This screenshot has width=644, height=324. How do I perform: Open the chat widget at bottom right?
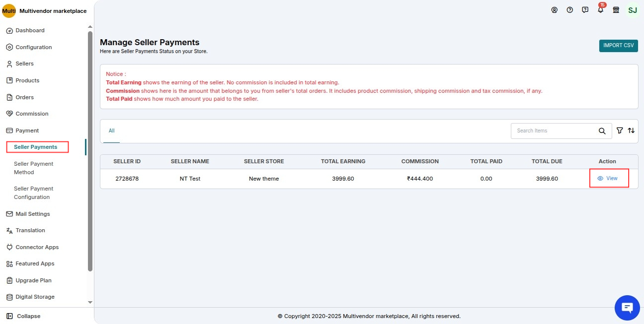coord(627,308)
